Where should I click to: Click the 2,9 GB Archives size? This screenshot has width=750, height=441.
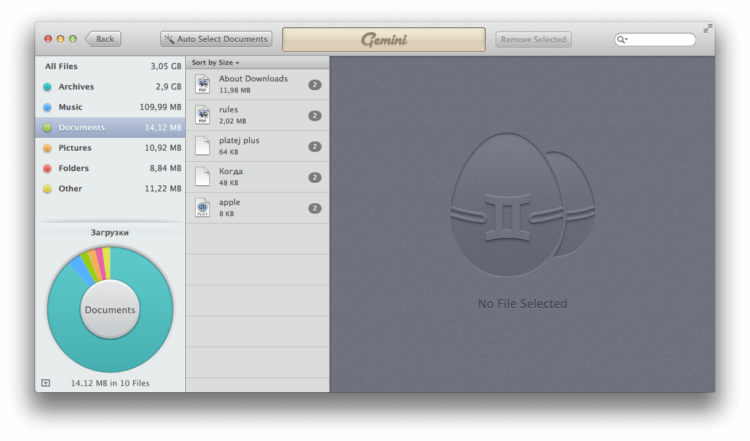tap(168, 87)
